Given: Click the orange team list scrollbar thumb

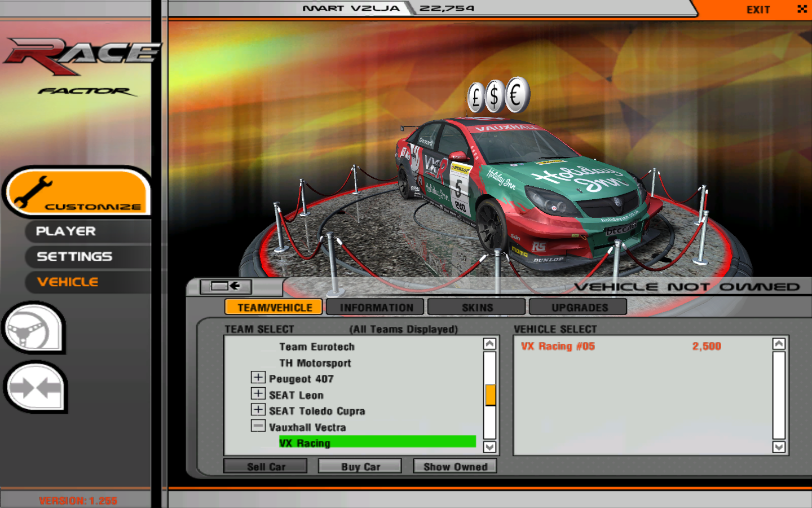Looking at the screenshot, I should [490, 395].
